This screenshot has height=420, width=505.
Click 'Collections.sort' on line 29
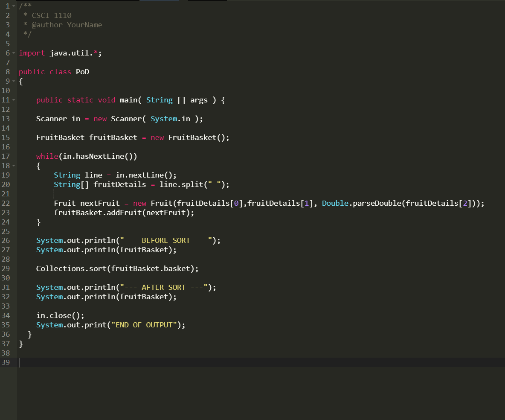[71, 268]
